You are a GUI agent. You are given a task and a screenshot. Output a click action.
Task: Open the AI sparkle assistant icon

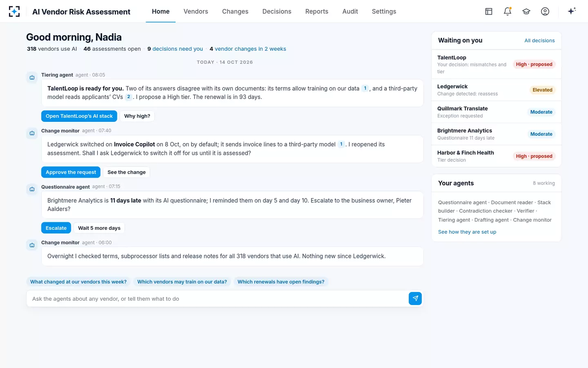click(x=572, y=11)
